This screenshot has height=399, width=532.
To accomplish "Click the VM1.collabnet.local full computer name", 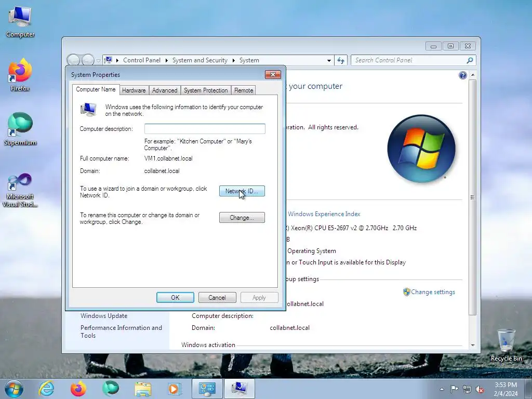I will point(168,158).
